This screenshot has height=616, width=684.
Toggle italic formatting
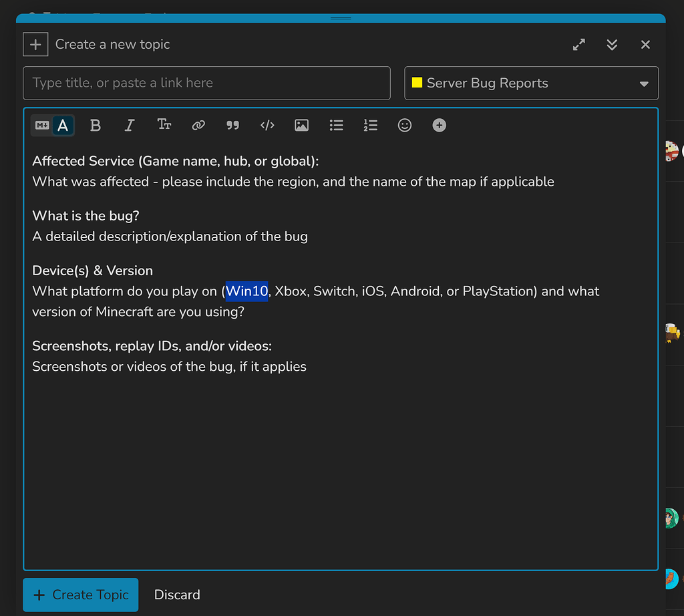(129, 126)
